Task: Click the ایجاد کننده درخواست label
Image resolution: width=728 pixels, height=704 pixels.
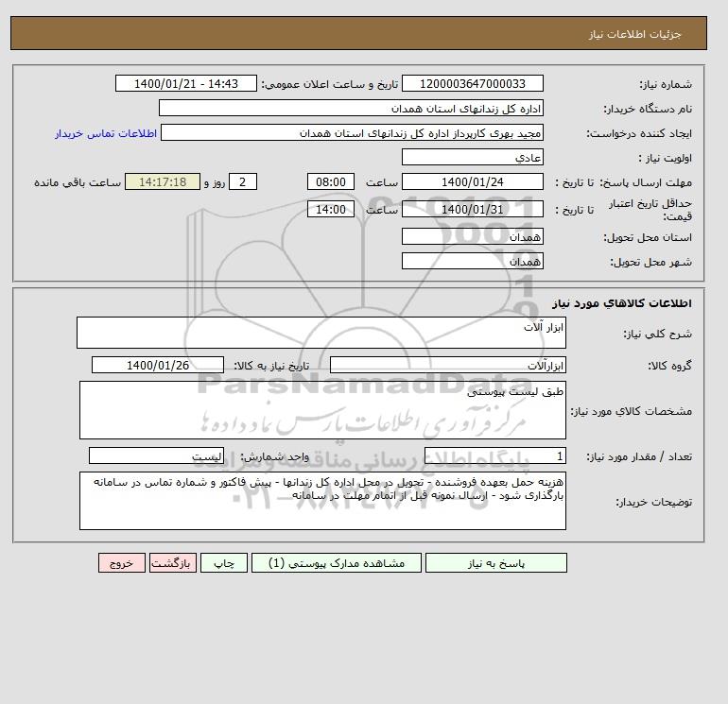Action: [x=639, y=133]
